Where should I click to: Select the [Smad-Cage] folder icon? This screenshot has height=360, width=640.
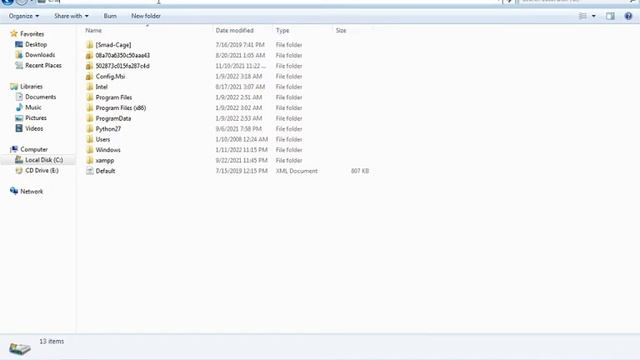coord(90,44)
